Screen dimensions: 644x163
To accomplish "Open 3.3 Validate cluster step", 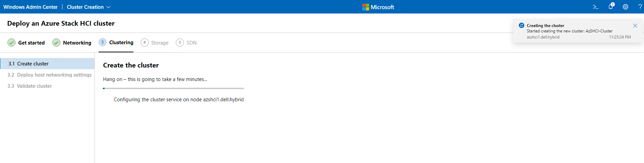I will click(34, 86).
